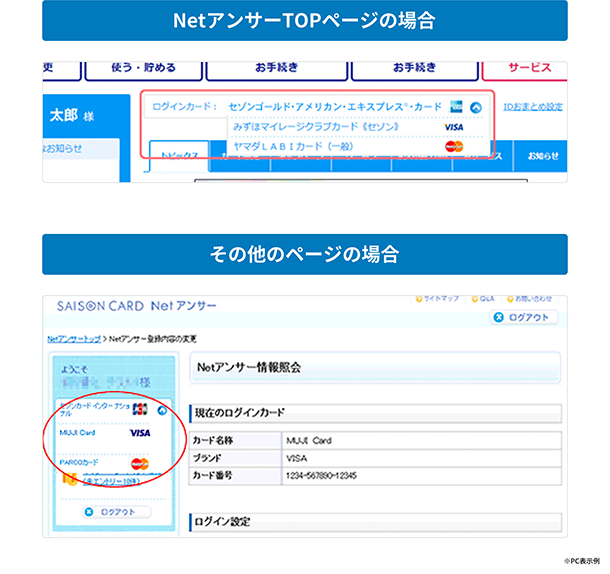The width and height of the screenshot is (610, 574).
Task: Click the お知らせ item in the left panel
Action: click(x=62, y=148)
